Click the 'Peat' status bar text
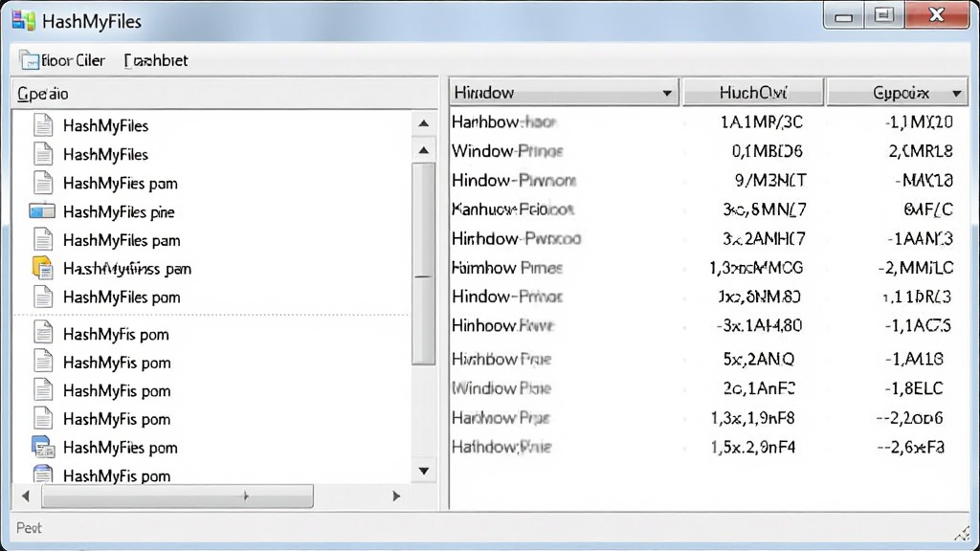 click(29, 528)
